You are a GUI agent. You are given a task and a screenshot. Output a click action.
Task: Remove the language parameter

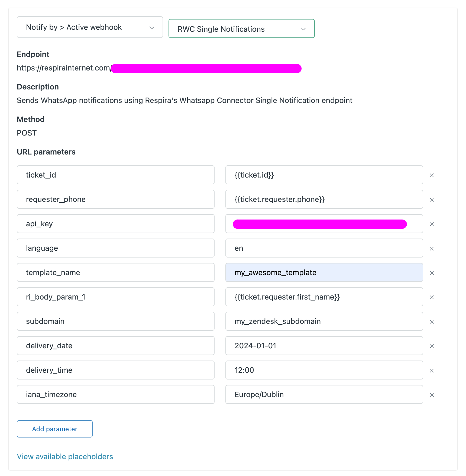click(x=432, y=249)
